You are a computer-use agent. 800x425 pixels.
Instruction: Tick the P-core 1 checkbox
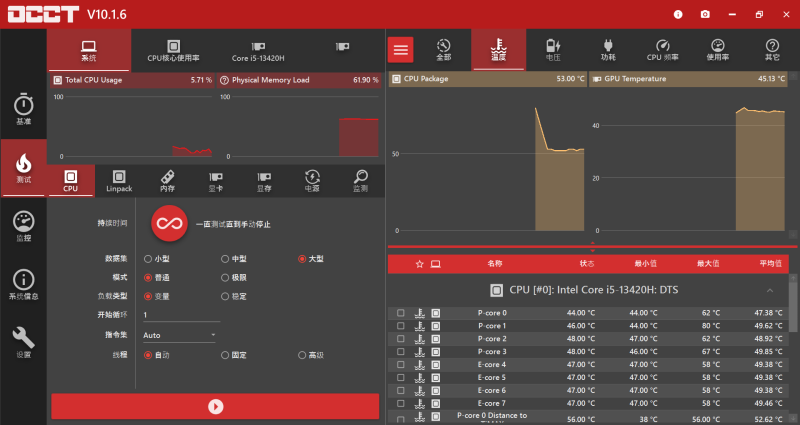(401, 326)
